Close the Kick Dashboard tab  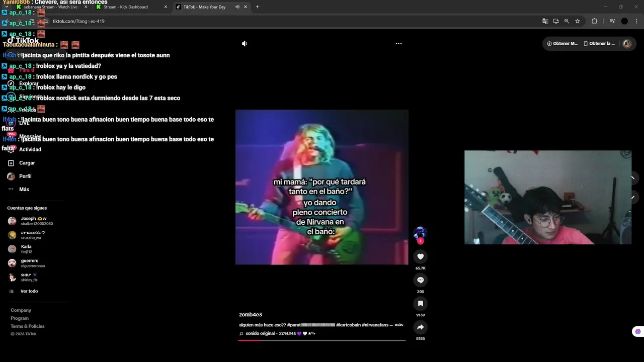coord(166,7)
